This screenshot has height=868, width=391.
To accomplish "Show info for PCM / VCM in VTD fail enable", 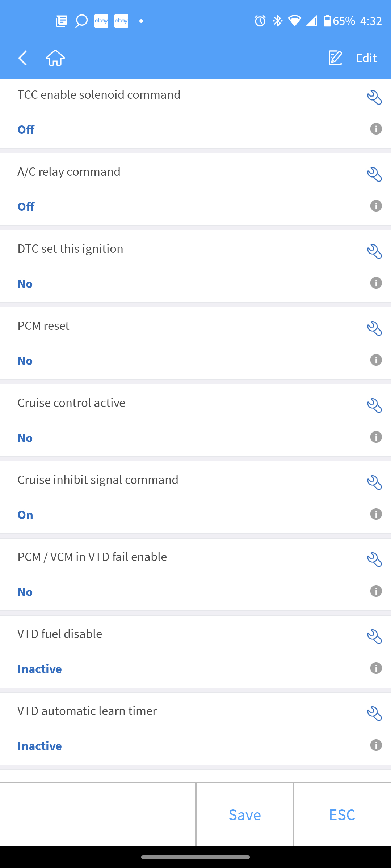I will click(x=376, y=591).
